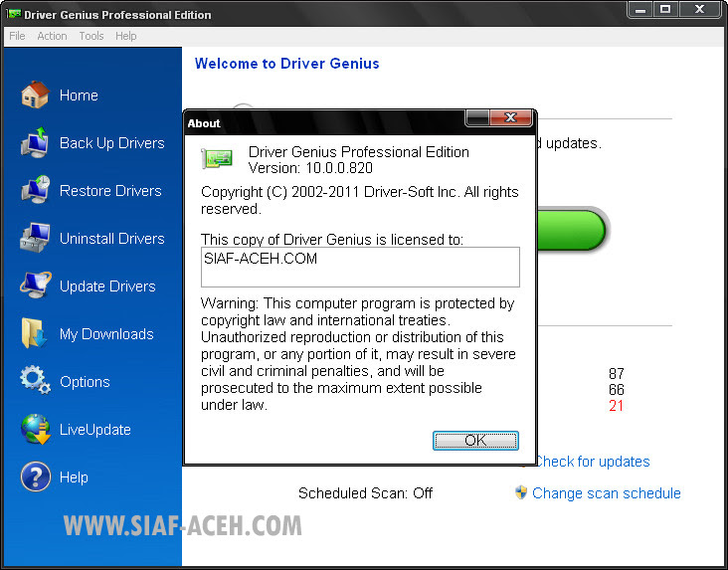728x570 pixels.
Task: Click the Help question mark icon
Action: coord(36,476)
